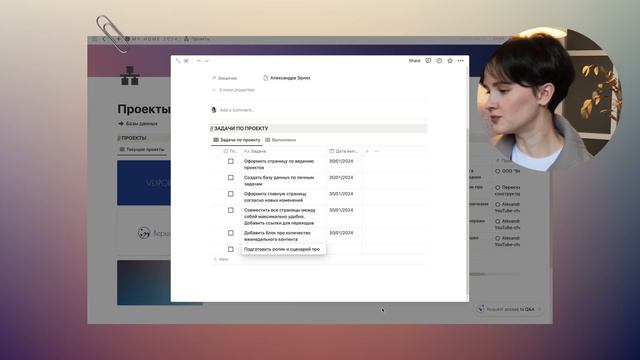Open table properties via the ellipsis icon

[377, 151]
